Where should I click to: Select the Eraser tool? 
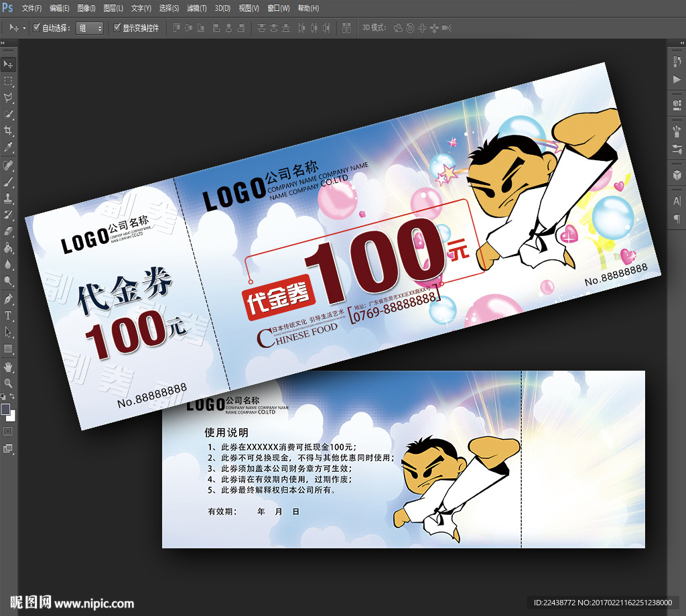coord(8,231)
